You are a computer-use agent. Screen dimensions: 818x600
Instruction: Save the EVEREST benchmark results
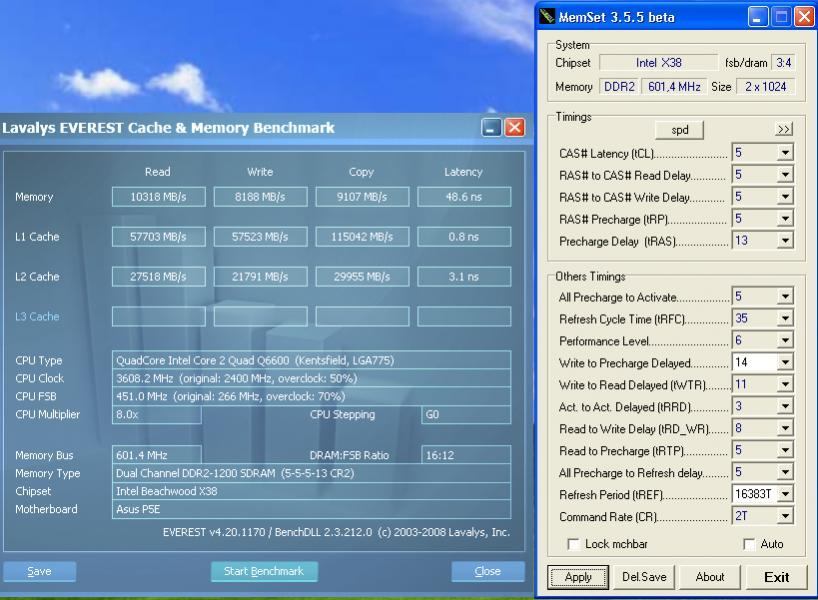[40, 571]
